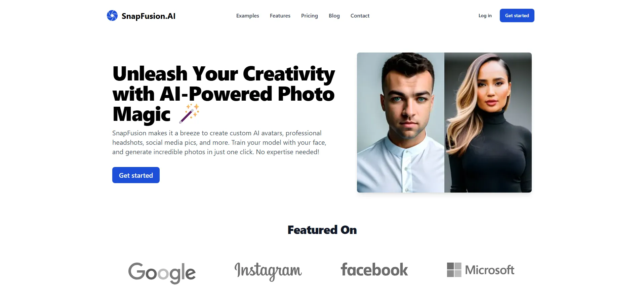Click the Microsoft four-square logo icon

point(454,270)
